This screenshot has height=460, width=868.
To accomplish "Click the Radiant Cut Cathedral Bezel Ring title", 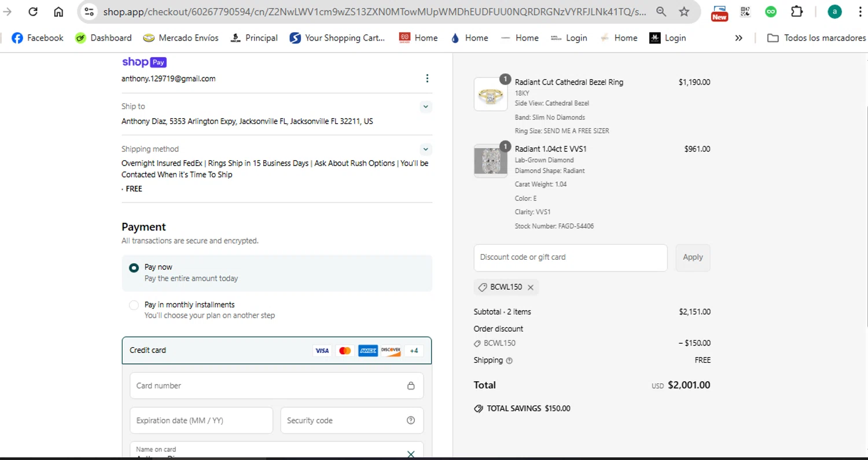I will (x=569, y=82).
